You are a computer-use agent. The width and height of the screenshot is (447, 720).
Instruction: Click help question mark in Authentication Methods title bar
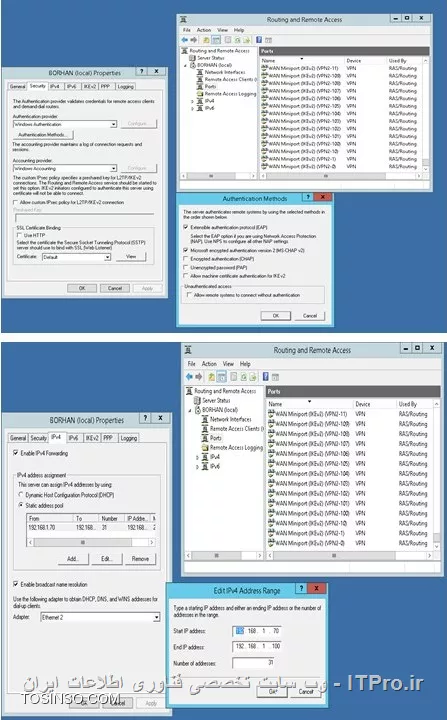pyautogui.click(x=307, y=197)
